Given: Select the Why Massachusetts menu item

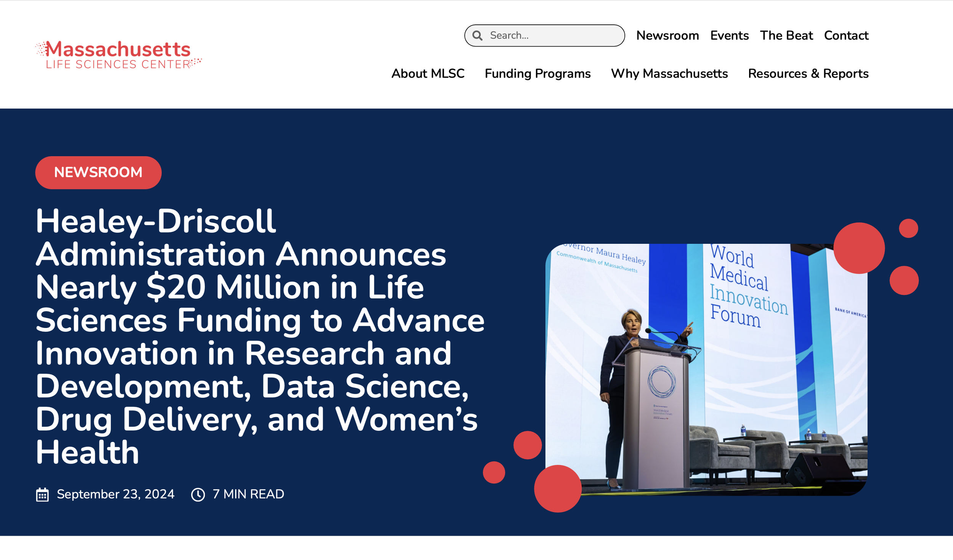Looking at the screenshot, I should [669, 74].
